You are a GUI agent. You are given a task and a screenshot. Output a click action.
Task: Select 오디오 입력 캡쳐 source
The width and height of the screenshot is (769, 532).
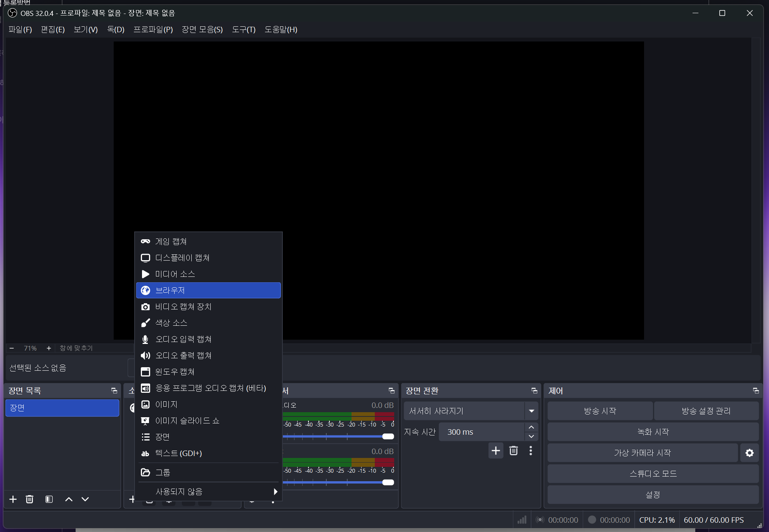point(208,339)
